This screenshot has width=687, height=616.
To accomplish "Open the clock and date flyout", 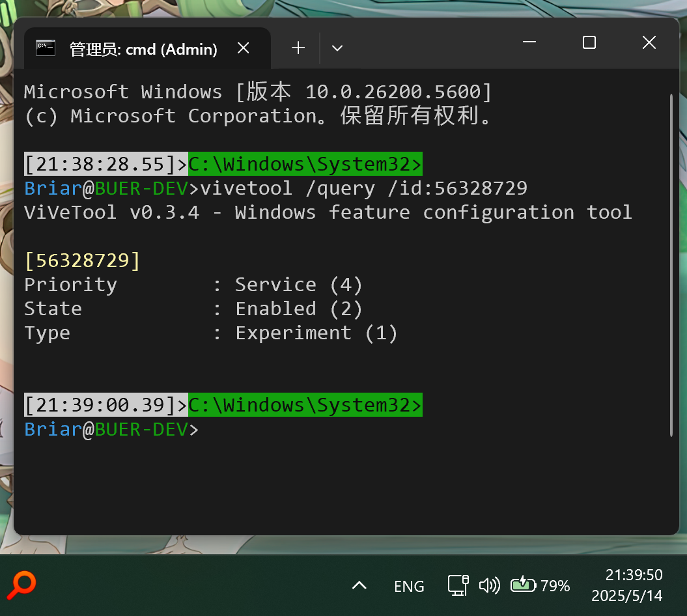I will [x=626, y=585].
